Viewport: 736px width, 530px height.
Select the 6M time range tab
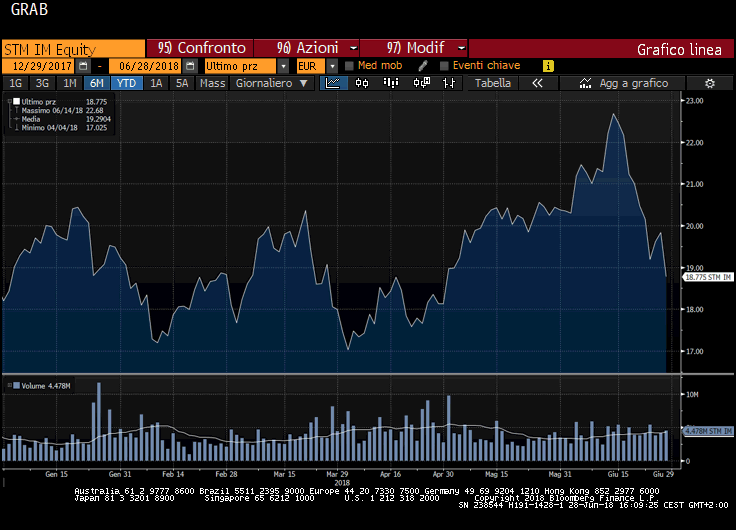coord(97,83)
